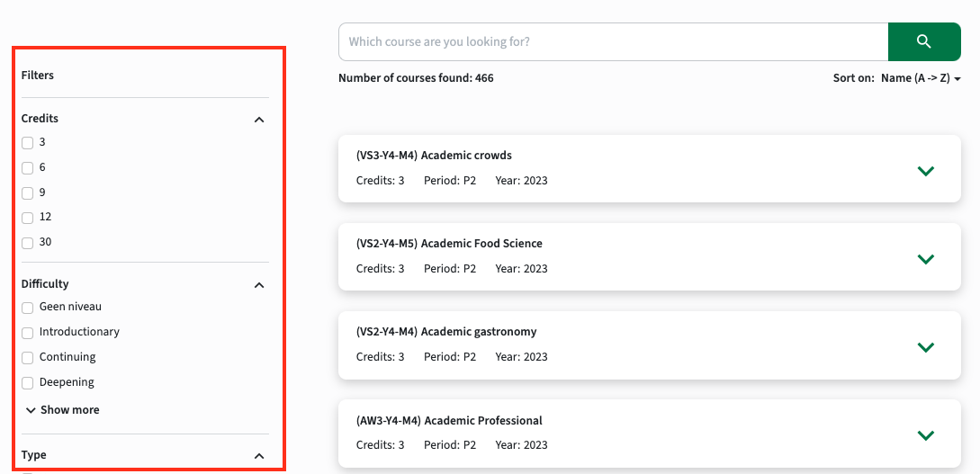980x474 pixels.
Task: Expand the Academic Food Science course chevron
Action: click(x=925, y=258)
